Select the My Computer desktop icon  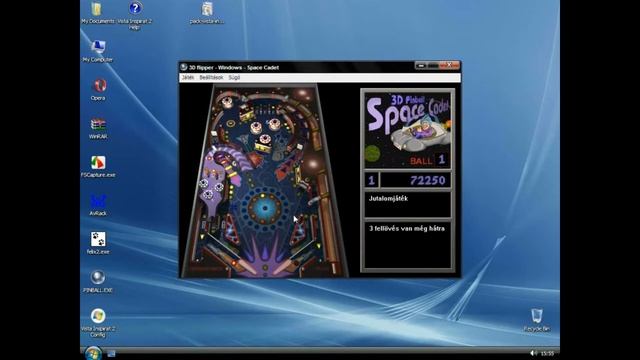(98, 51)
